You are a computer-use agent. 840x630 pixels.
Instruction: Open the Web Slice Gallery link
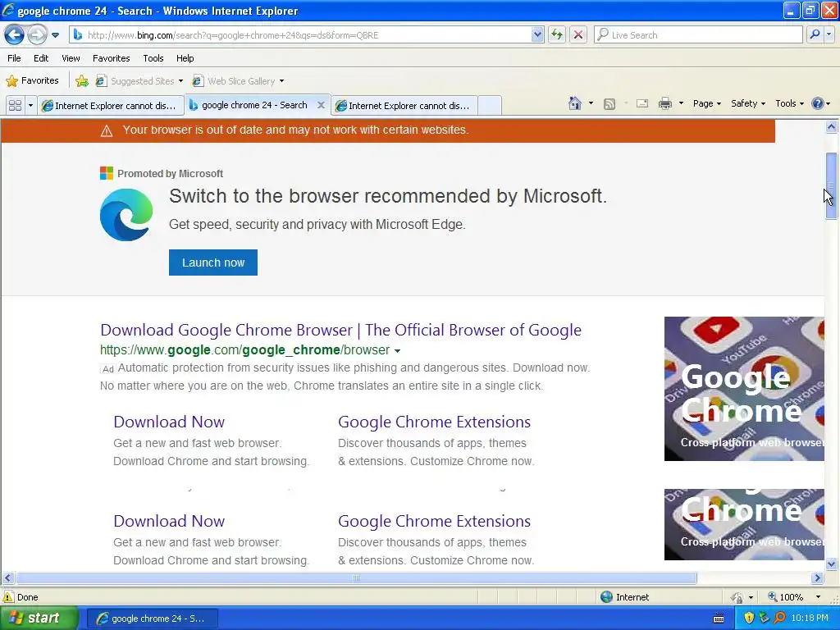(238, 81)
